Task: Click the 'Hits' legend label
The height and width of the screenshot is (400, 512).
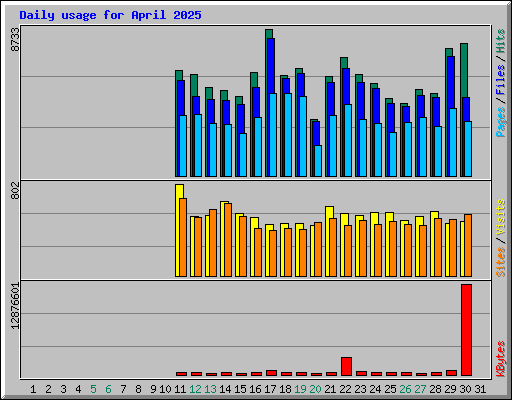Action: pyautogui.click(x=500, y=41)
